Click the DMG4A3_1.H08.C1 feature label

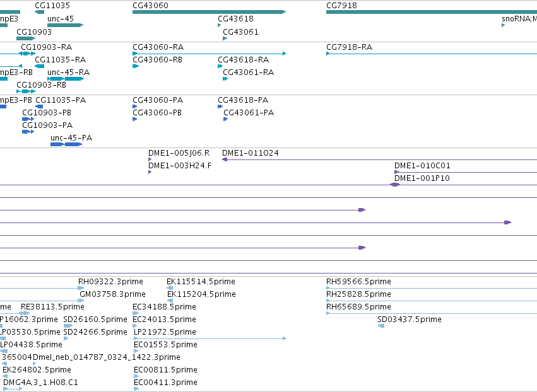pyautogui.click(x=40, y=383)
